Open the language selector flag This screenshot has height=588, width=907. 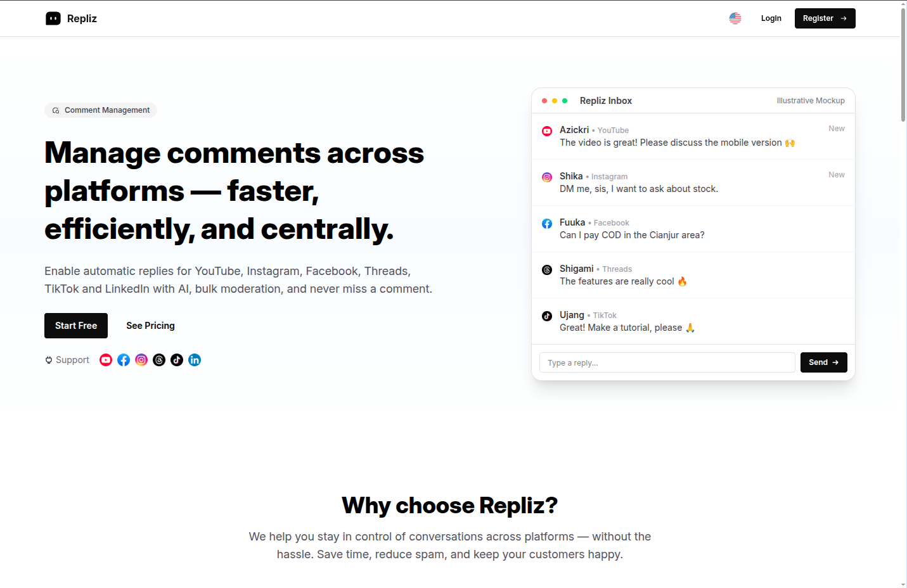(735, 18)
